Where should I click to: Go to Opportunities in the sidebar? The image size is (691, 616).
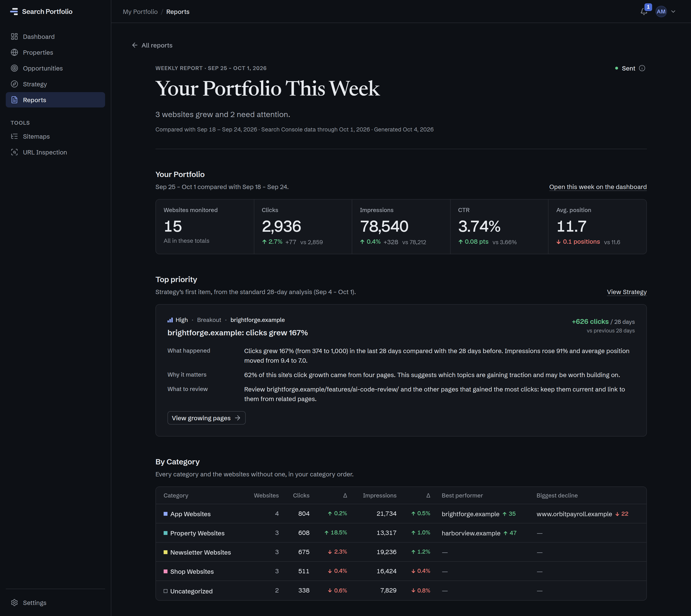pyautogui.click(x=55, y=68)
